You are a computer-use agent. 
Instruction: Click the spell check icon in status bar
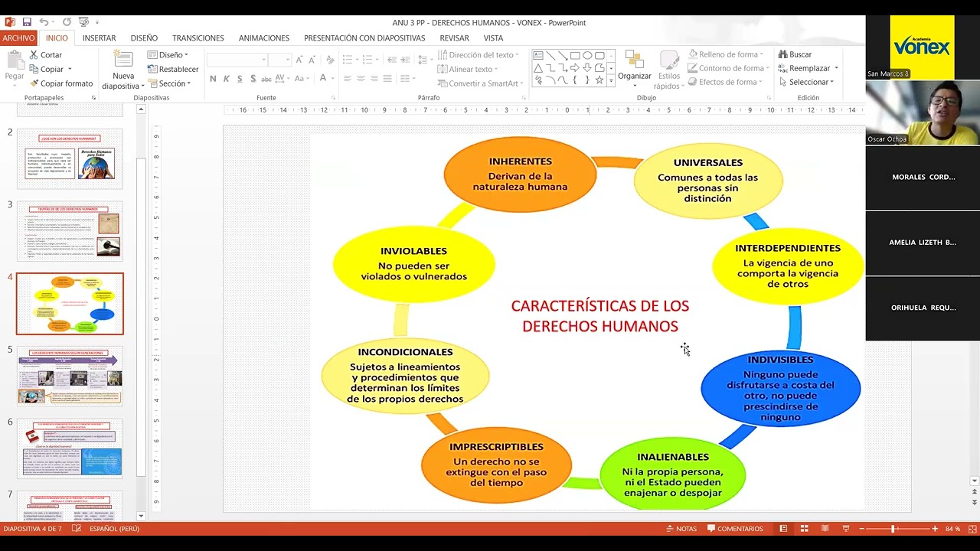click(77, 529)
